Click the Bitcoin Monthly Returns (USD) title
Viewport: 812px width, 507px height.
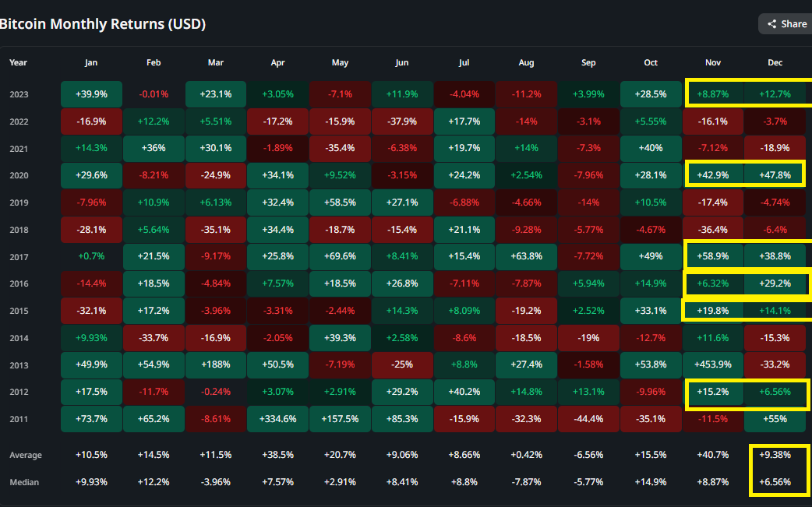[x=103, y=24]
